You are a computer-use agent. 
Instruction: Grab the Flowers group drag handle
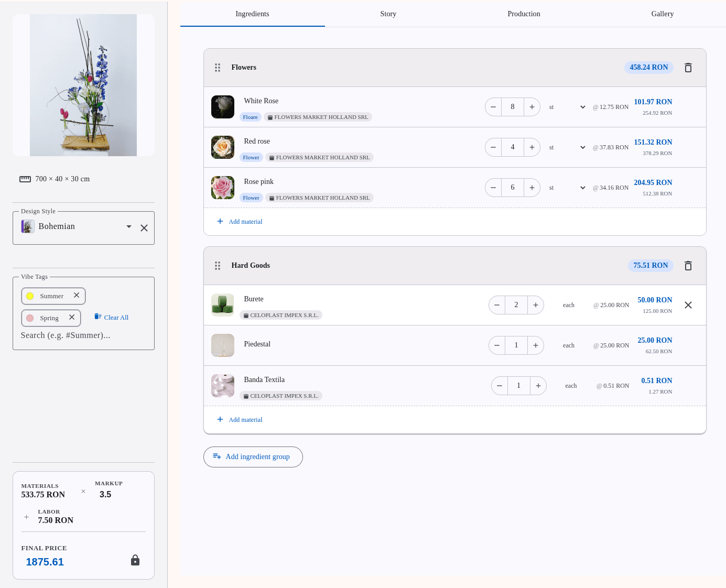tap(218, 68)
